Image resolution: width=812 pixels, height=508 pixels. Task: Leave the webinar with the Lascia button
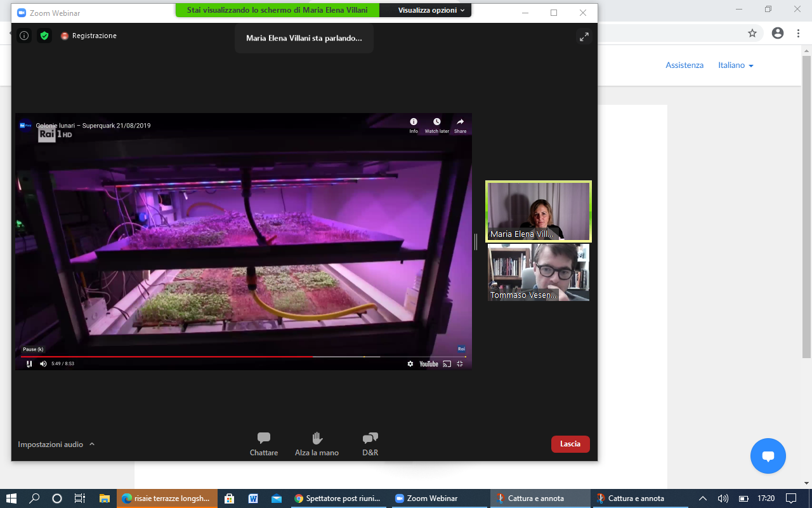570,444
